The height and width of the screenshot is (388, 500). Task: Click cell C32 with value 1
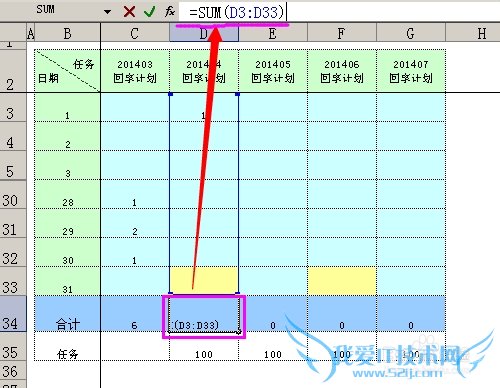(x=135, y=252)
